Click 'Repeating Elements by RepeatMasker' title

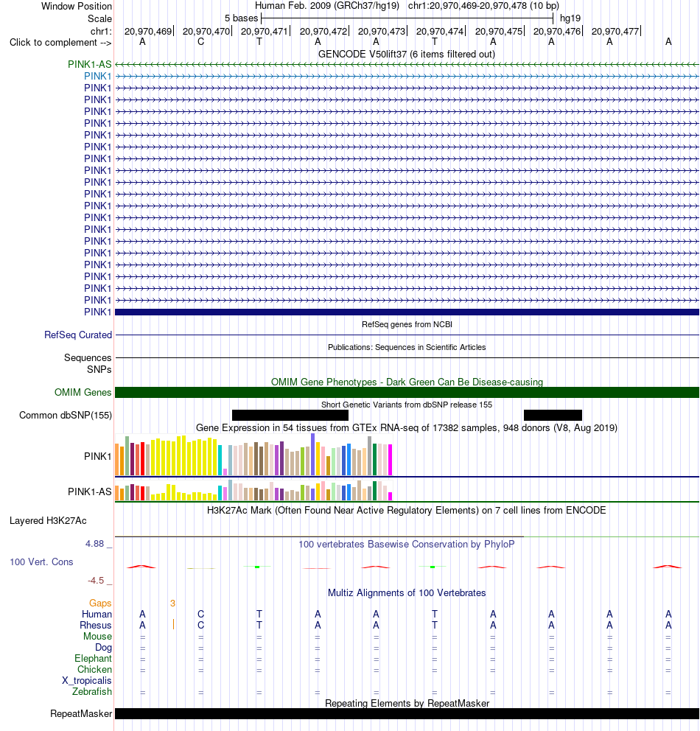pyautogui.click(x=407, y=703)
